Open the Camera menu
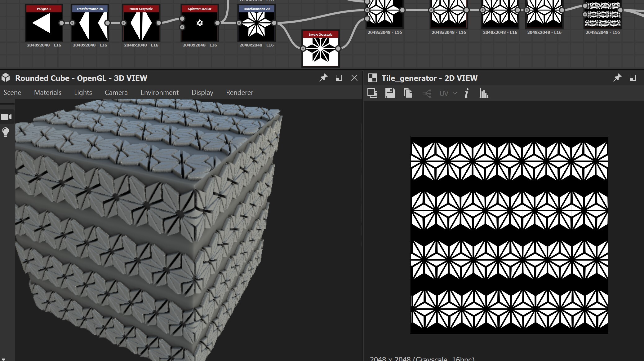The width and height of the screenshot is (644, 361). [116, 92]
